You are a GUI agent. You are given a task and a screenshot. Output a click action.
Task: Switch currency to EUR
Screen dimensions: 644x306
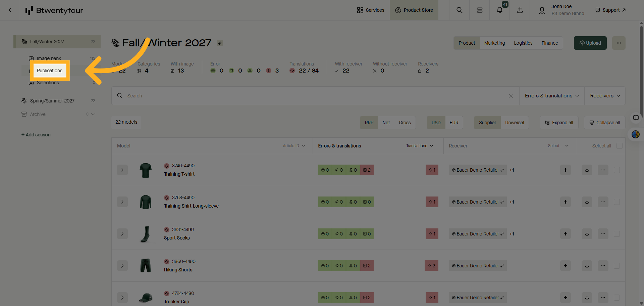(454, 123)
